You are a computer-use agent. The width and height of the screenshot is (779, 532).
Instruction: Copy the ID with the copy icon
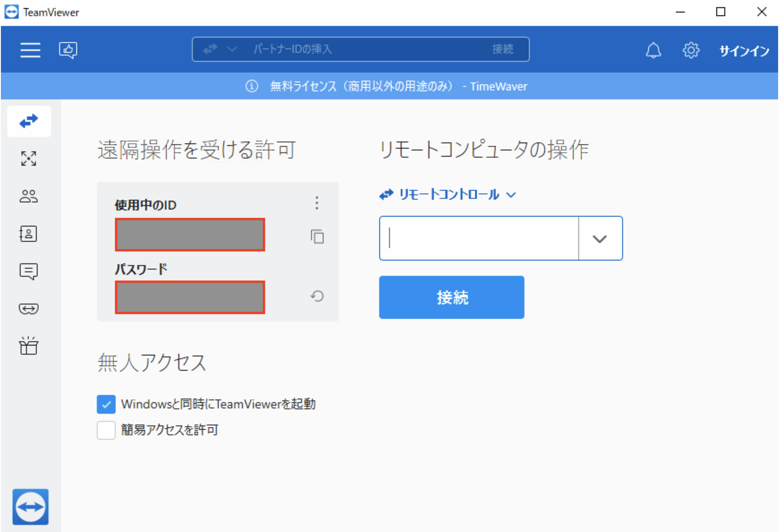point(317,236)
